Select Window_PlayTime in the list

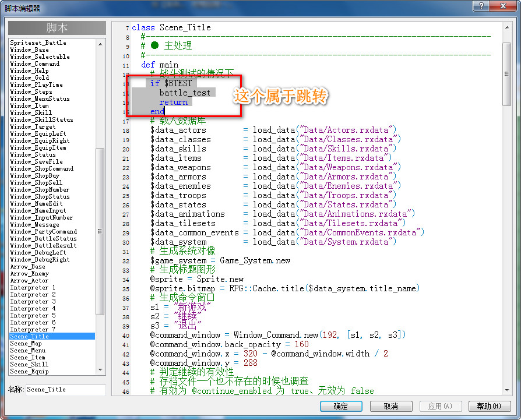(37, 84)
